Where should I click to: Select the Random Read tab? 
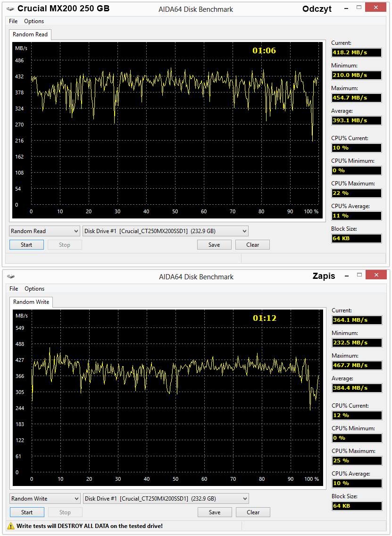click(30, 34)
